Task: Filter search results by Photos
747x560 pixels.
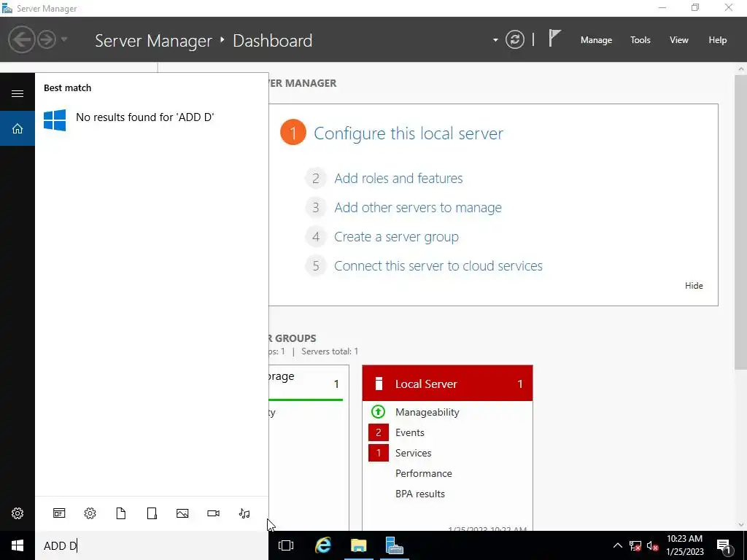Action: coord(182,513)
